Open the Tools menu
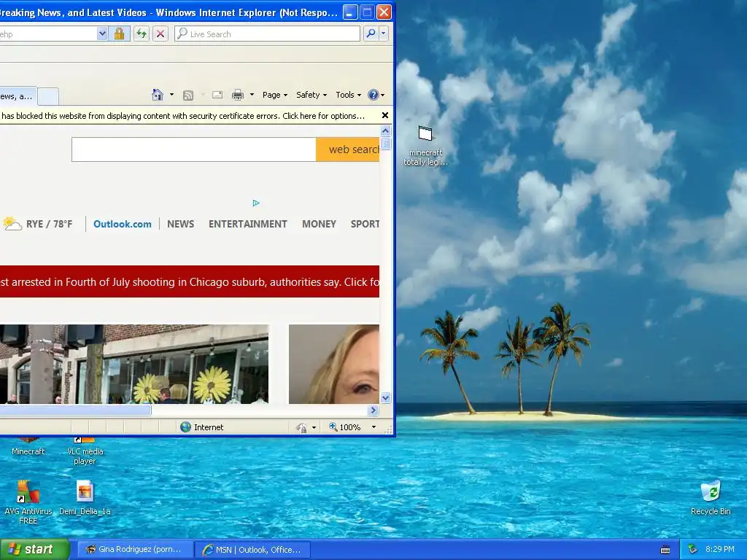 pos(348,95)
